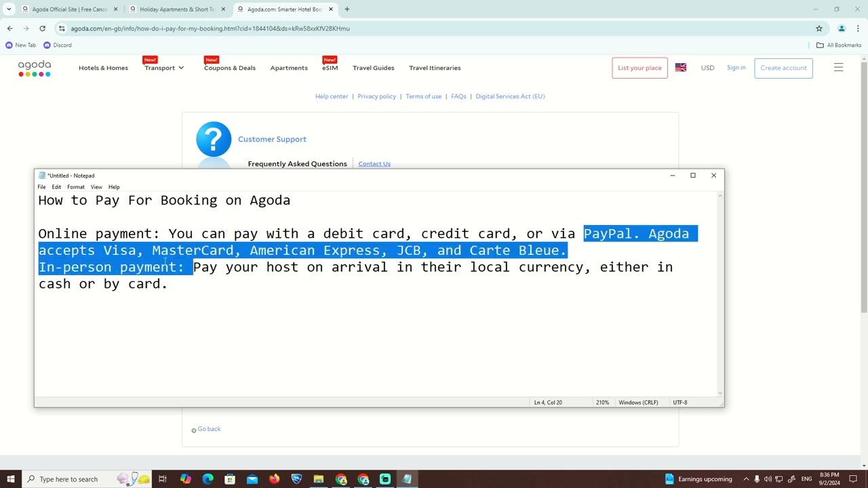The height and width of the screenshot is (488, 868).
Task: Open the Help center link
Action: pos(332,96)
